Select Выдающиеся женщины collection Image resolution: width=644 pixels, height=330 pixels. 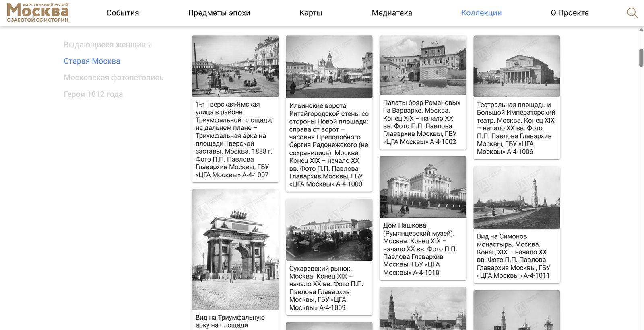point(107,45)
